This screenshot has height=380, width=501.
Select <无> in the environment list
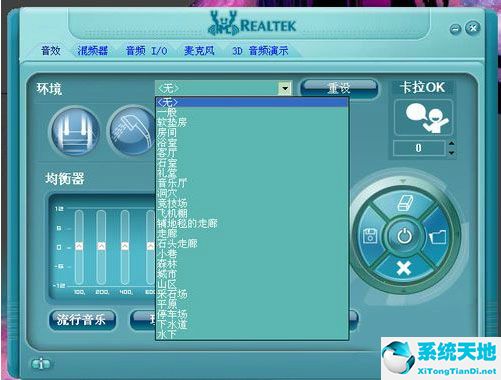(x=252, y=102)
